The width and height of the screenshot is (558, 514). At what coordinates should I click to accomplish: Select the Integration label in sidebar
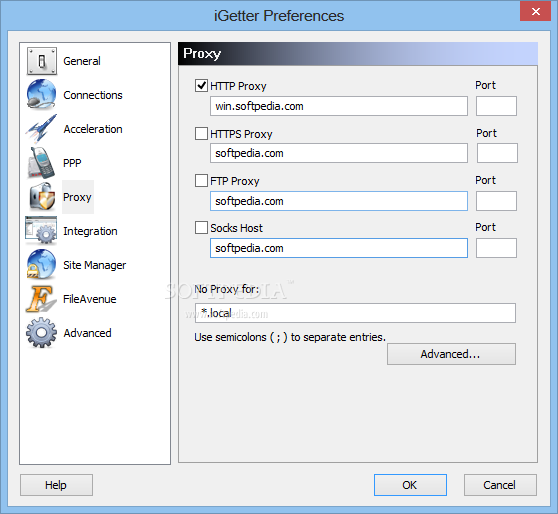[x=90, y=231]
